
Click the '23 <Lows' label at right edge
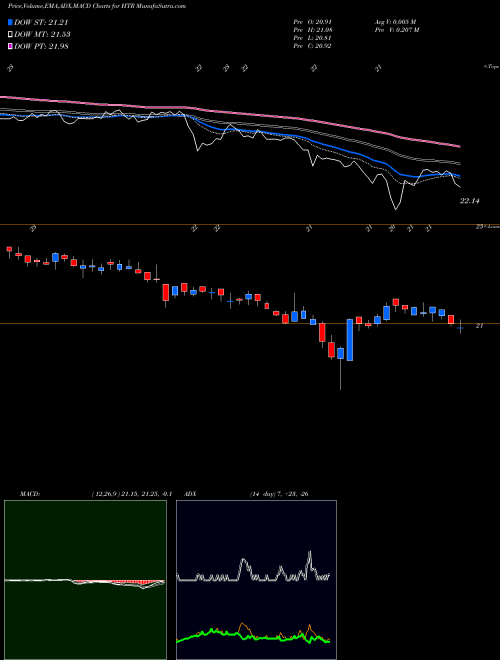pos(488,226)
